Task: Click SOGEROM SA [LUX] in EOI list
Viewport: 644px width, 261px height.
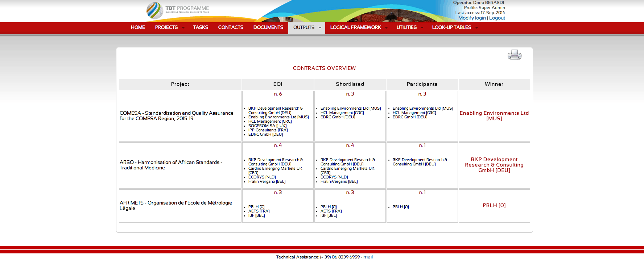Action: click(267, 126)
